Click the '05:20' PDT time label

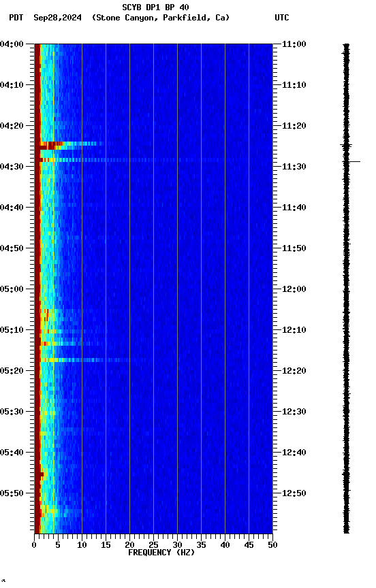[x=12, y=372]
